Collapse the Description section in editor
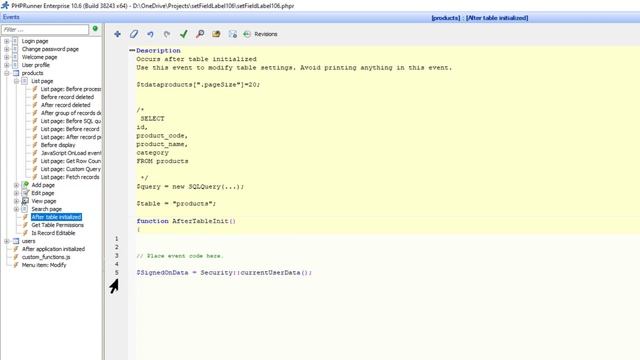Screen dimensions: 640x360 pyautogui.click(x=132, y=51)
